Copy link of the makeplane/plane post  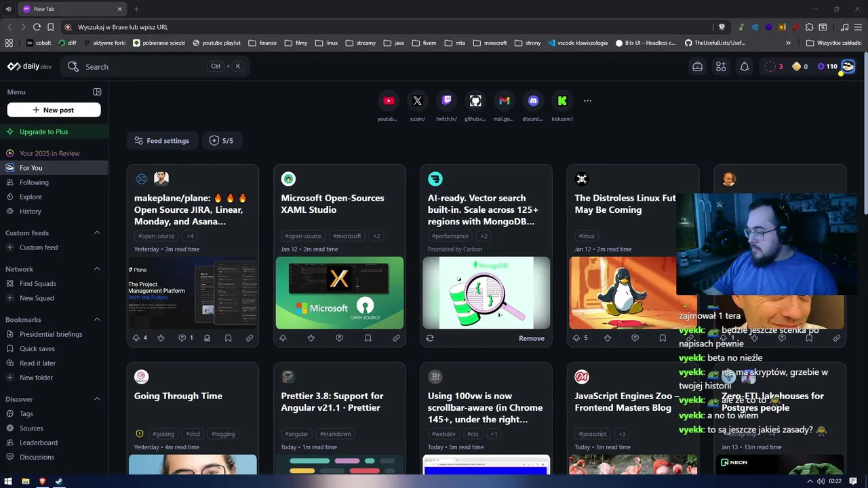[250, 338]
